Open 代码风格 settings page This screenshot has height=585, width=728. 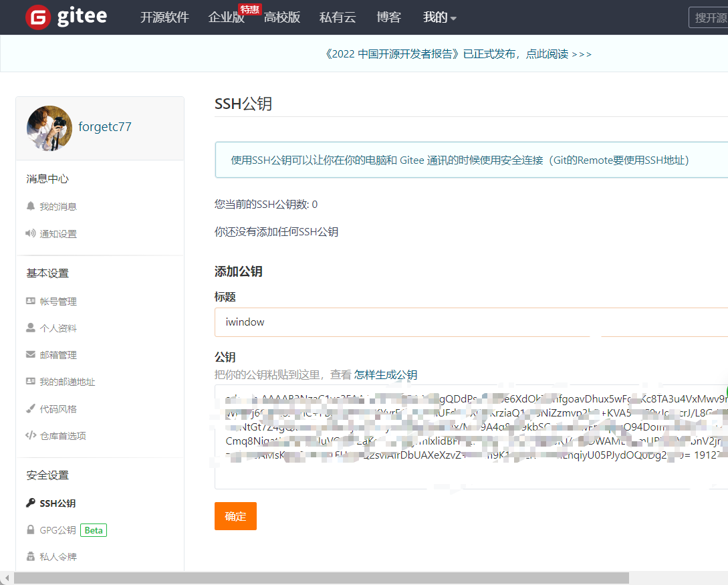[x=58, y=409]
